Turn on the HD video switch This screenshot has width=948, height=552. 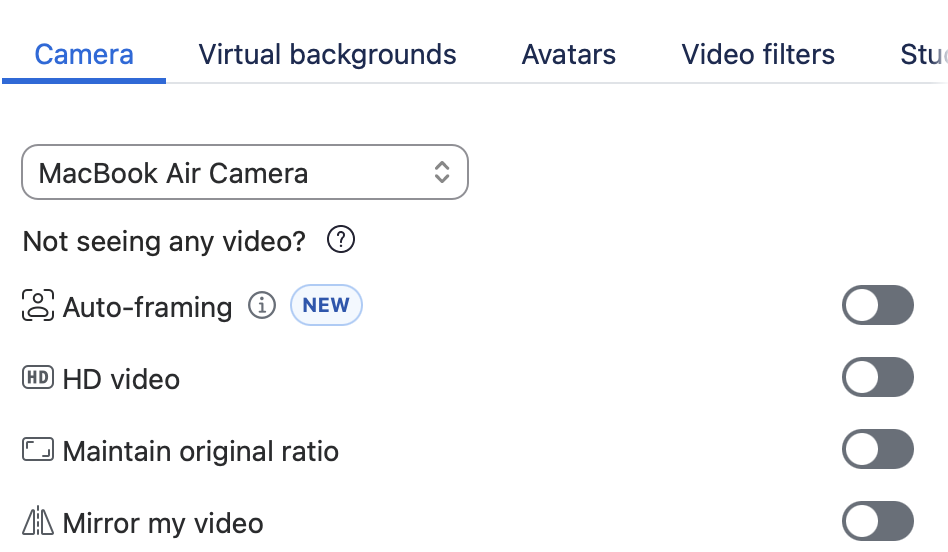pyautogui.click(x=877, y=378)
